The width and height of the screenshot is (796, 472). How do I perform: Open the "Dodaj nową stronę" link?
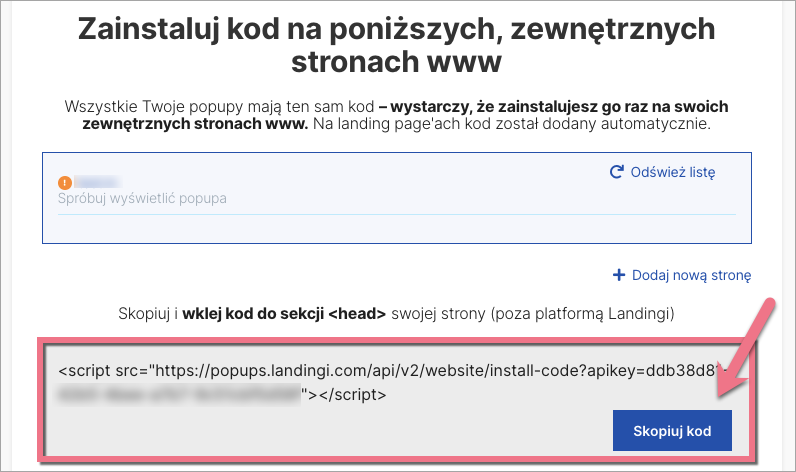click(x=690, y=275)
